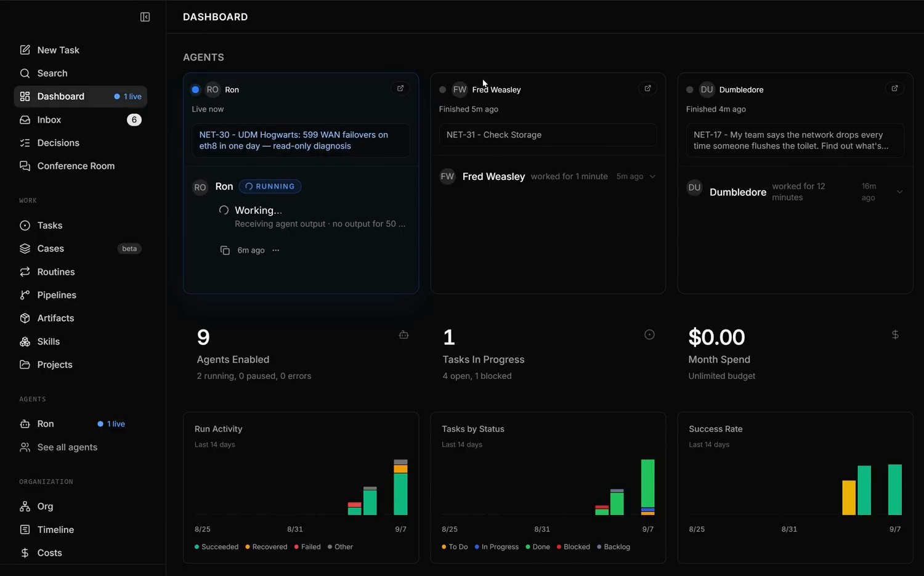Open Tasks under Work
Screen dimensions: 924x576
pos(80,225)
